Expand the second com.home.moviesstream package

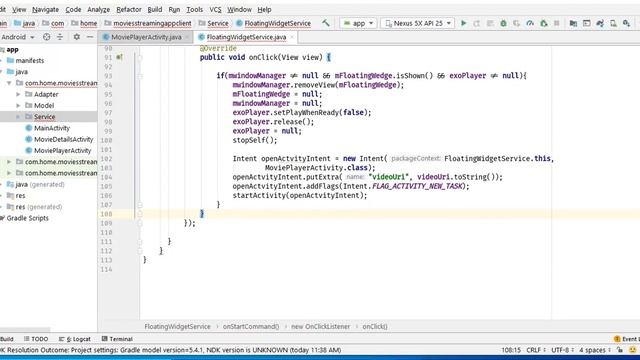point(9,162)
